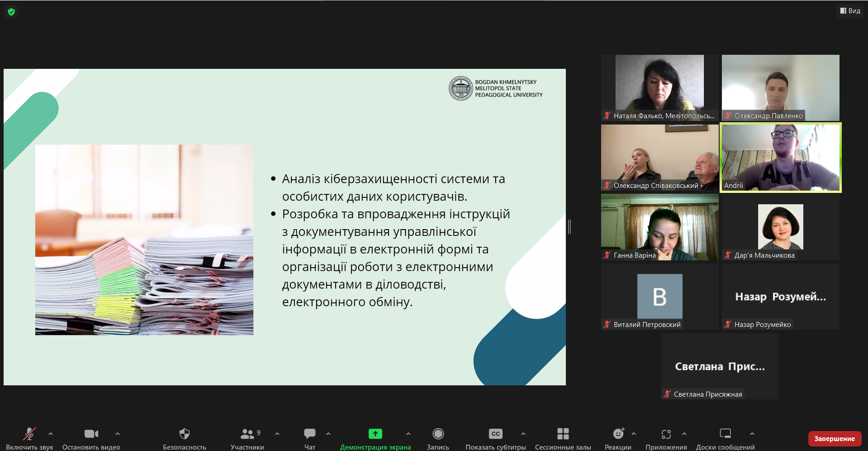This screenshot has height=451, width=868.
Task: Expand video options arrow next to camera
Action: (118, 434)
